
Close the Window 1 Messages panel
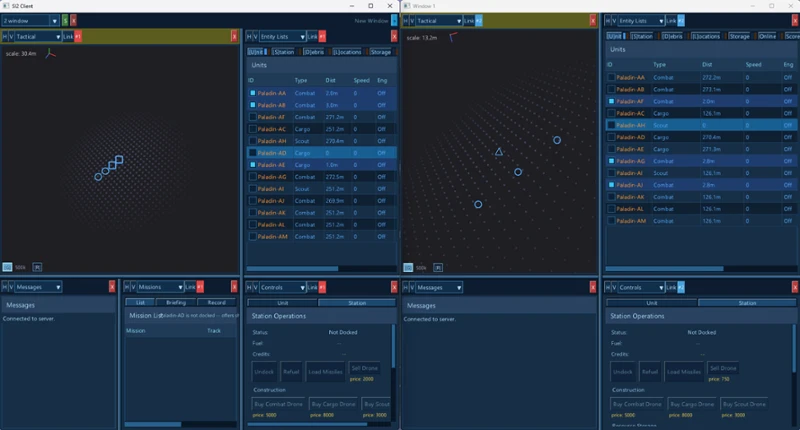(x=593, y=287)
